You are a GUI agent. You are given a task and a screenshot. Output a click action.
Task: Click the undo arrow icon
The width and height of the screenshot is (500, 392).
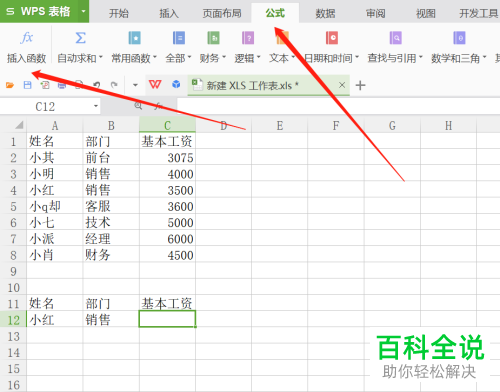[96, 85]
